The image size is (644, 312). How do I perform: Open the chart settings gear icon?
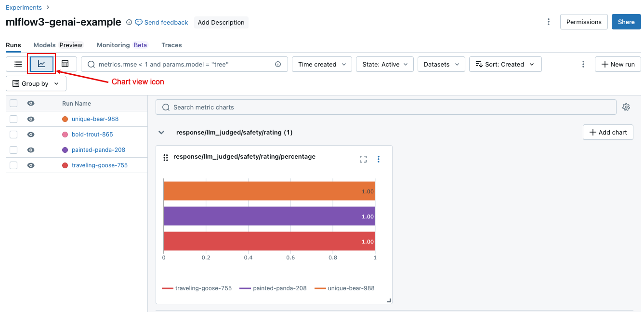point(626,107)
